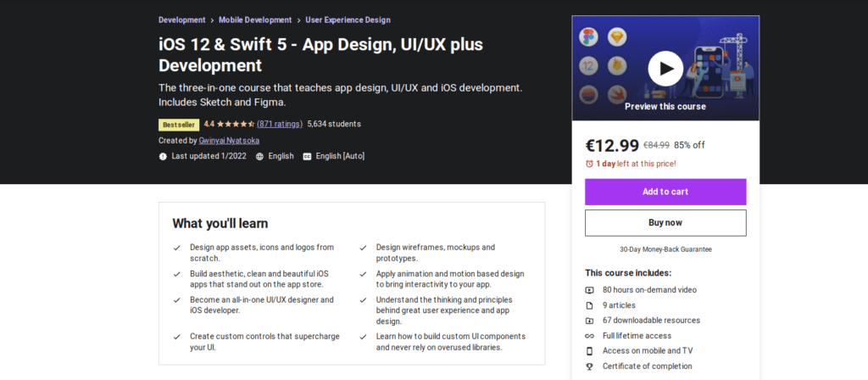The height and width of the screenshot is (380, 868).
Task: Click the What you'll learn heading
Action: (x=220, y=224)
